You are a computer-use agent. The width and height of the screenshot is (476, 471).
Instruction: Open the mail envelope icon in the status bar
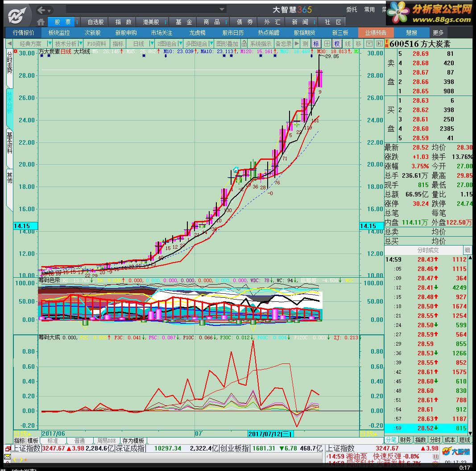click(7, 456)
